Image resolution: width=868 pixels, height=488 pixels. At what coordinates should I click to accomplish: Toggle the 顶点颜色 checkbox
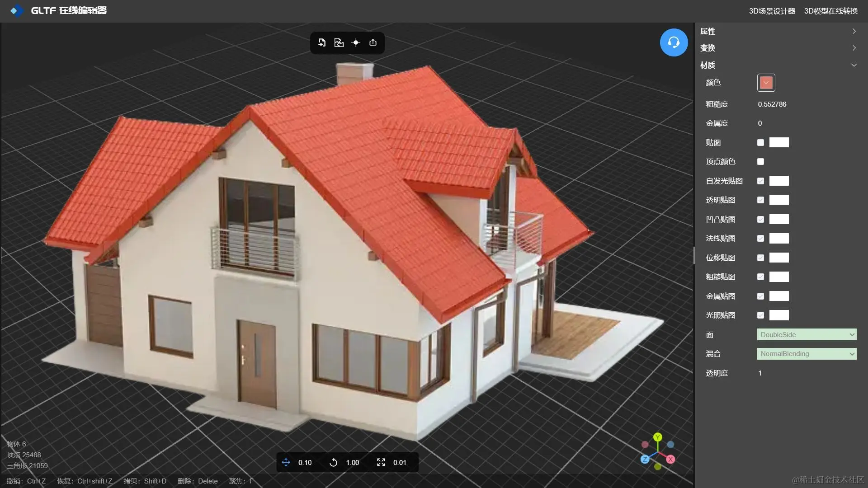tap(760, 162)
